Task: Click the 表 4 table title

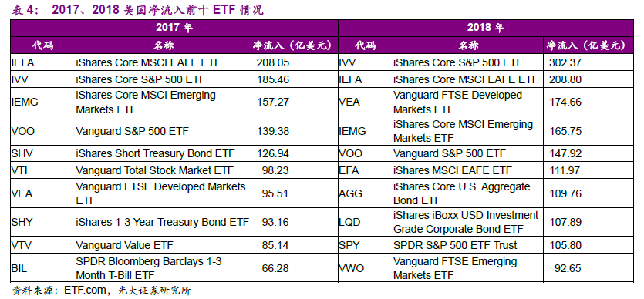Action: click(x=25, y=10)
